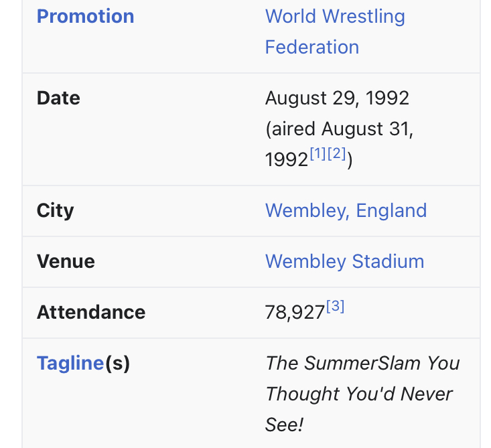Click the Attendance row label
The image size is (491, 448).
pyautogui.click(x=91, y=313)
